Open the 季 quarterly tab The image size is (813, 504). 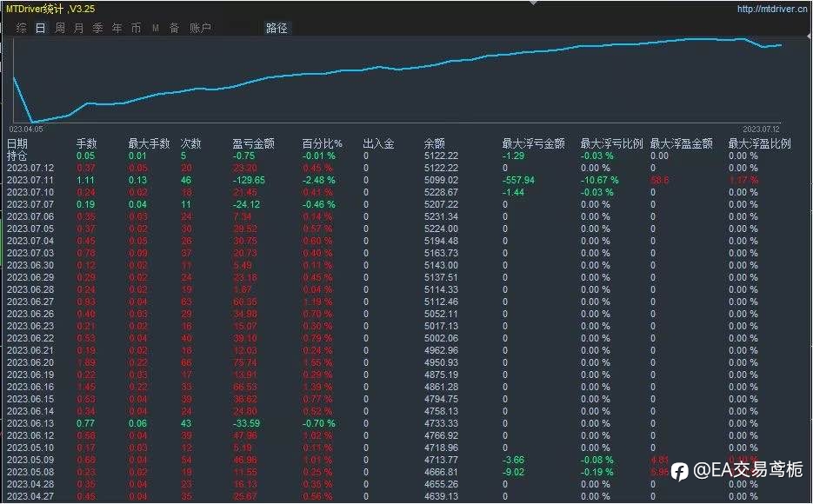click(98, 28)
